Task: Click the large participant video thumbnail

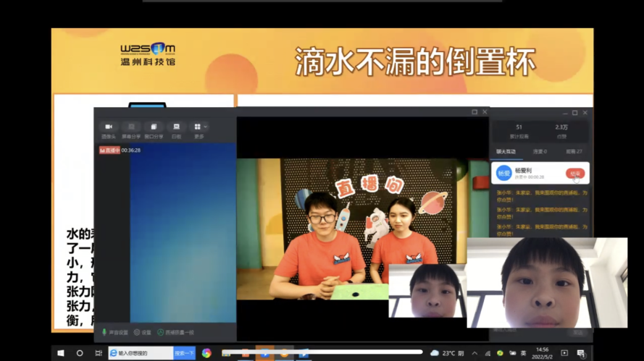Action: [545, 282]
